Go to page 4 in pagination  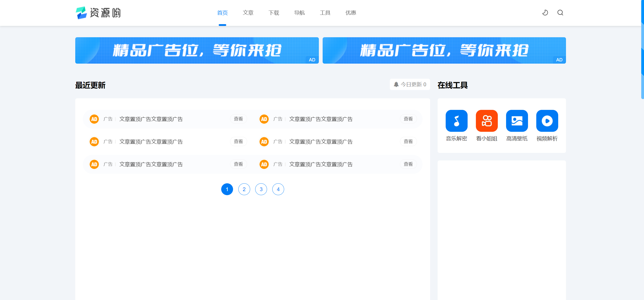[x=278, y=189]
